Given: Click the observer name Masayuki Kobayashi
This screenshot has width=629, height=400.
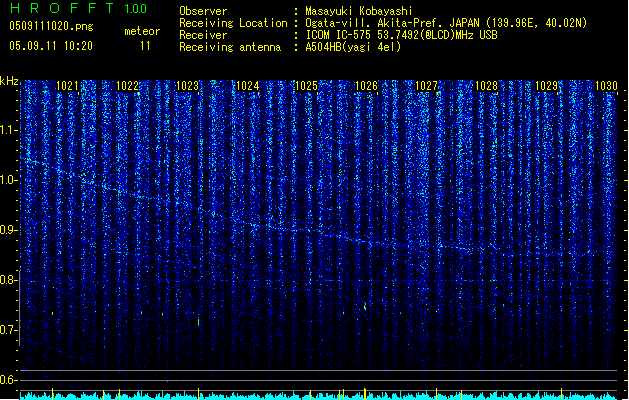Looking at the screenshot, I should pyautogui.click(x=359, y=11).
